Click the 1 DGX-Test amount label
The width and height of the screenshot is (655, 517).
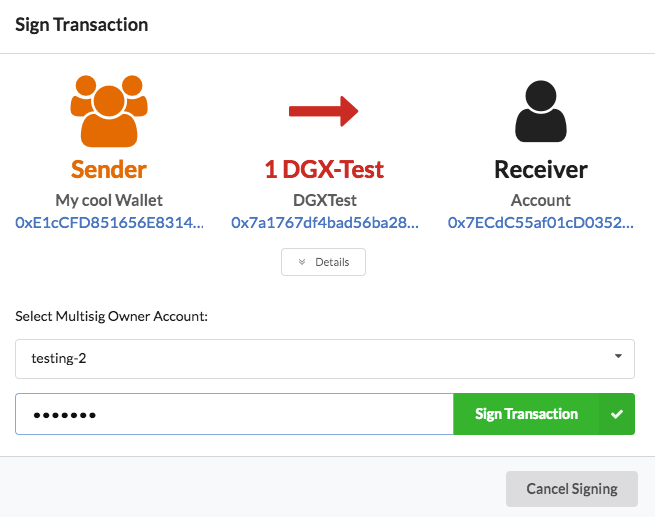[x=324, y=169]
